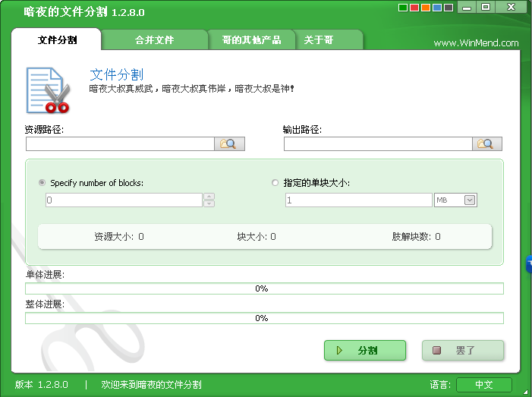Viewport: 532px width, 397px height.
Task: Click the 输出路径 input field
Action: pos(378,144)
